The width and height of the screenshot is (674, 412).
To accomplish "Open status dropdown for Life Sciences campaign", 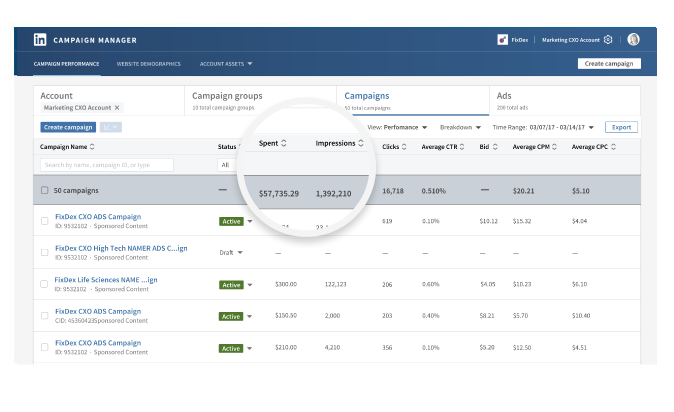I will pyautogui.click(x=250, y=285).
